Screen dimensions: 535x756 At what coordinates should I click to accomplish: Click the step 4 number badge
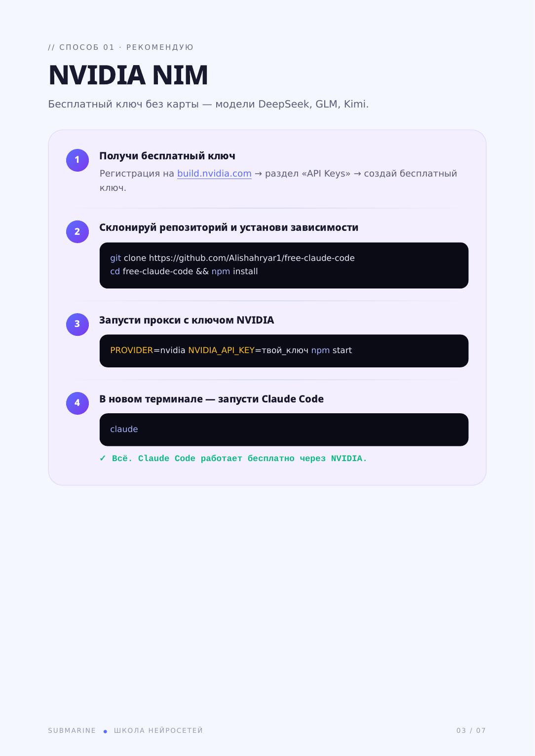tap(77, 403)
